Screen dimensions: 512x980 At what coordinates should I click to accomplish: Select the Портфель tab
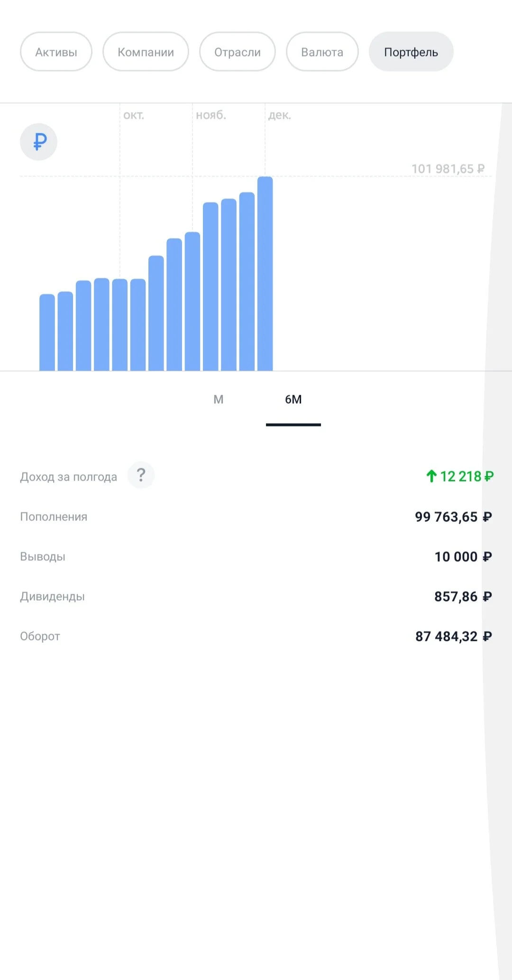pos(411,52)
